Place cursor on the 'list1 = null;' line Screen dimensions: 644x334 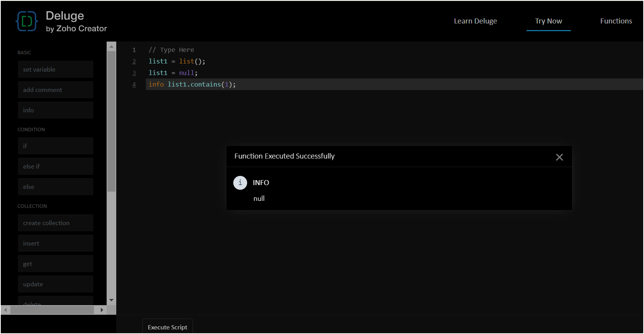coord(173,73)
